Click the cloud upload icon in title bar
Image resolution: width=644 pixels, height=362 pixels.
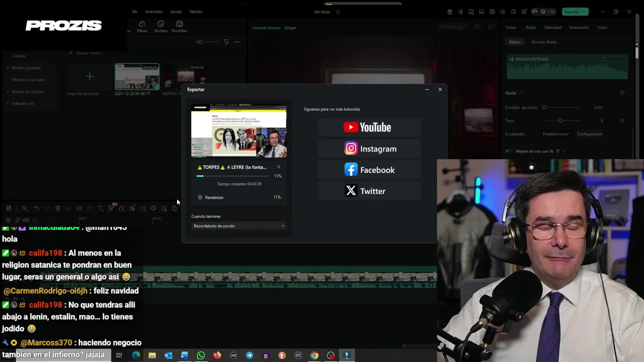(503, 12)
